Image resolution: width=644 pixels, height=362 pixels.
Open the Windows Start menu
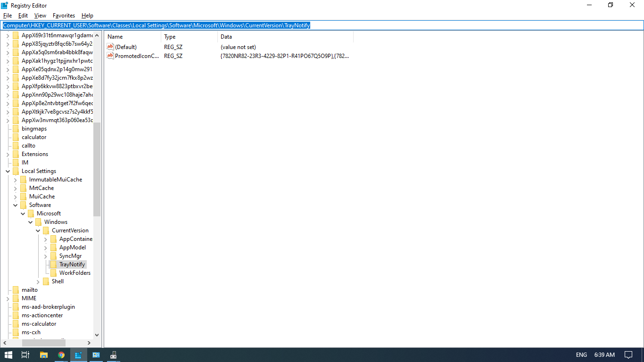click(x=8, y=354)
